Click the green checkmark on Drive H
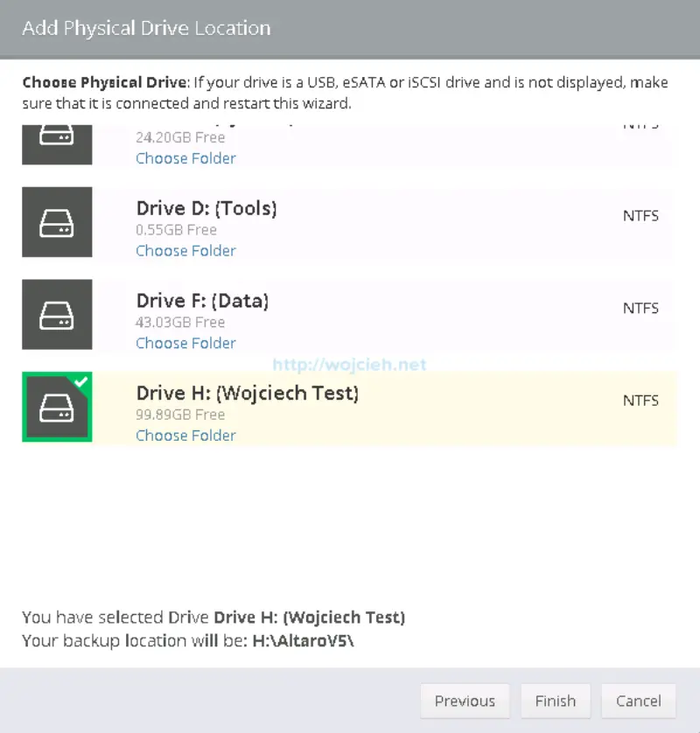 83,380
